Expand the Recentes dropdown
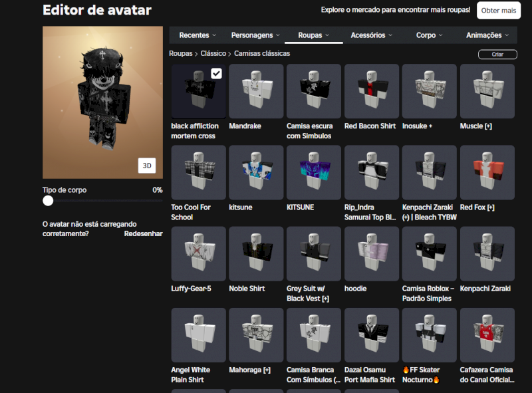This screenshot has width=532, height=393. tap(198, 35)
